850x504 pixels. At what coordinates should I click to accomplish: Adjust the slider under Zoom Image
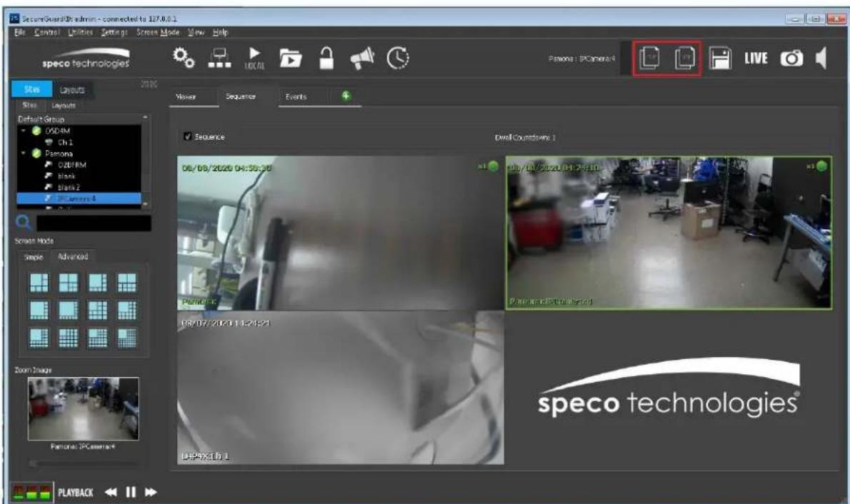(x=83, y=463)
